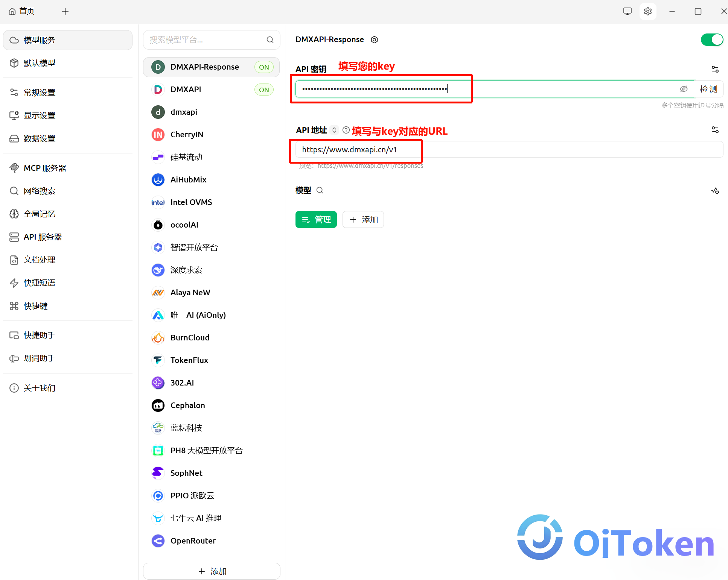This screenshot has width=728, height=580.
Task: Focus the 搜索模型平台 search field
Action: click(x=212, y=40)
